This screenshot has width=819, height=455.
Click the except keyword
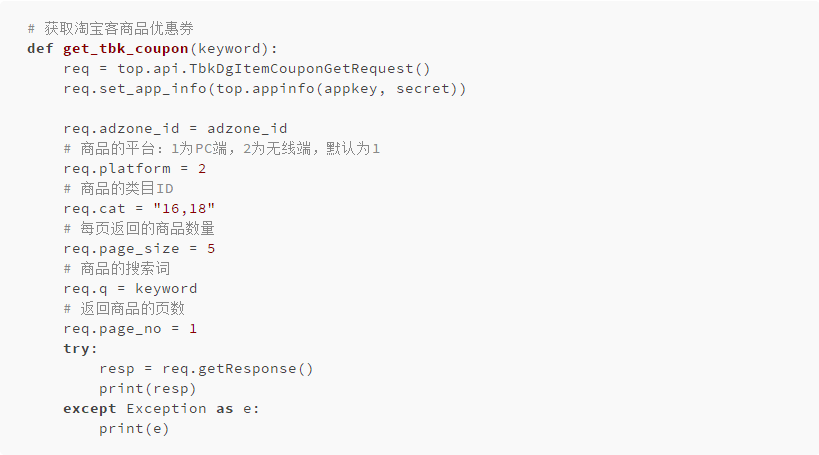click(90, 409)
